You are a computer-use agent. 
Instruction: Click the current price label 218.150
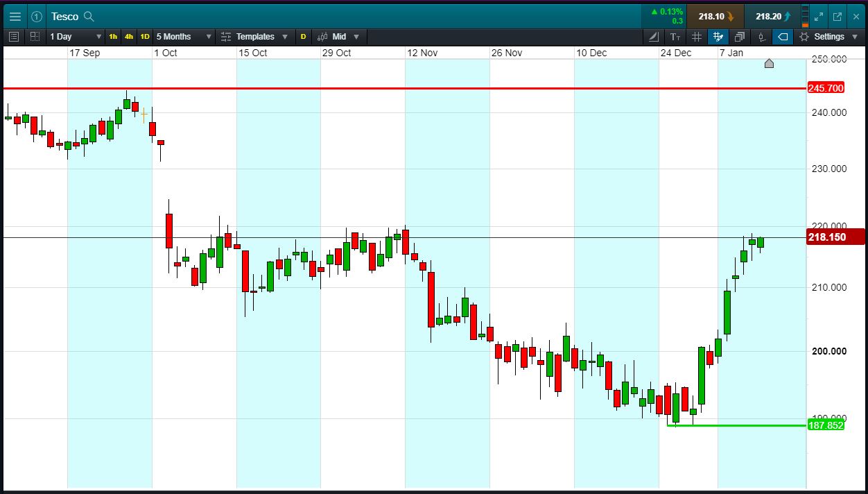point(836,237)
